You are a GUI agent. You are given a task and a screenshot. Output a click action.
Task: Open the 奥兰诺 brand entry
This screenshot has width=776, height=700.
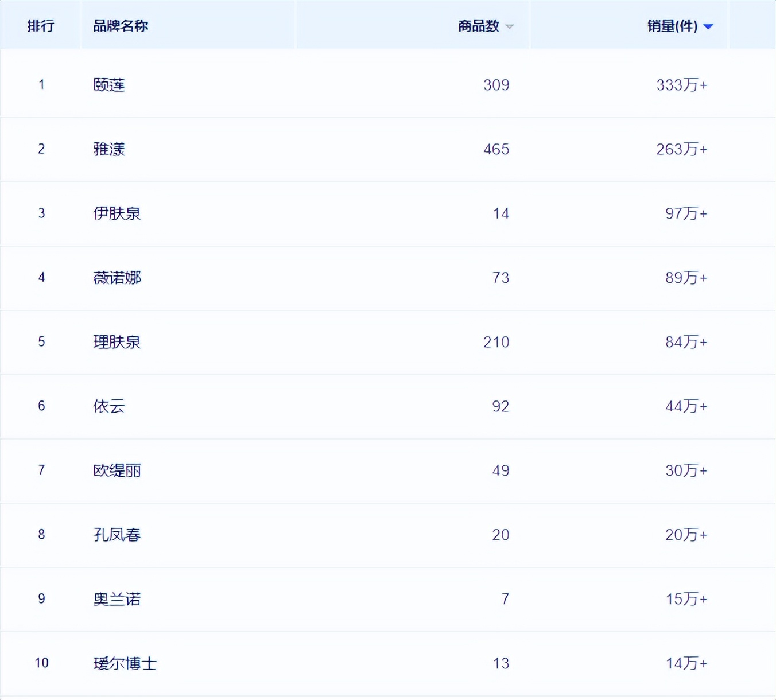117,599
